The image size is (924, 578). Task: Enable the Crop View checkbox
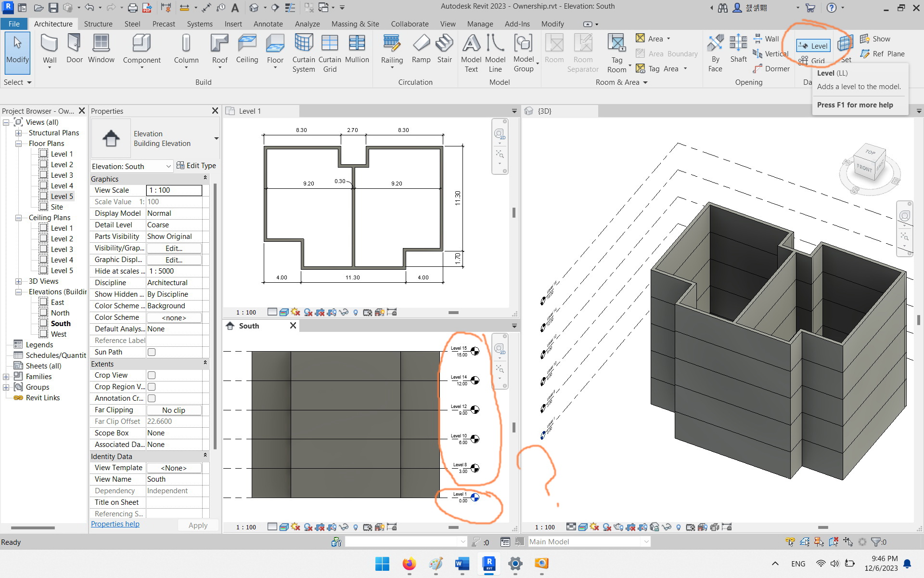click(152, 375)
